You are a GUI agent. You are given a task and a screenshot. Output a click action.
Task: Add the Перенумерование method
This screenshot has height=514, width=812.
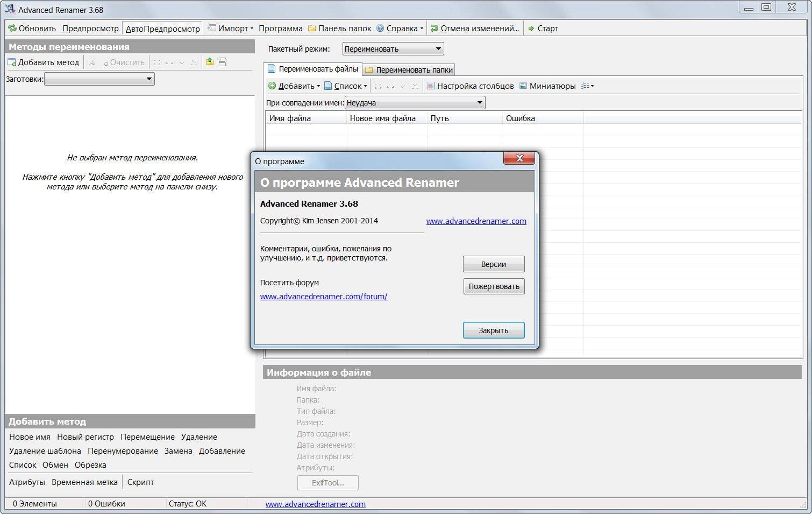click(123, 451)
